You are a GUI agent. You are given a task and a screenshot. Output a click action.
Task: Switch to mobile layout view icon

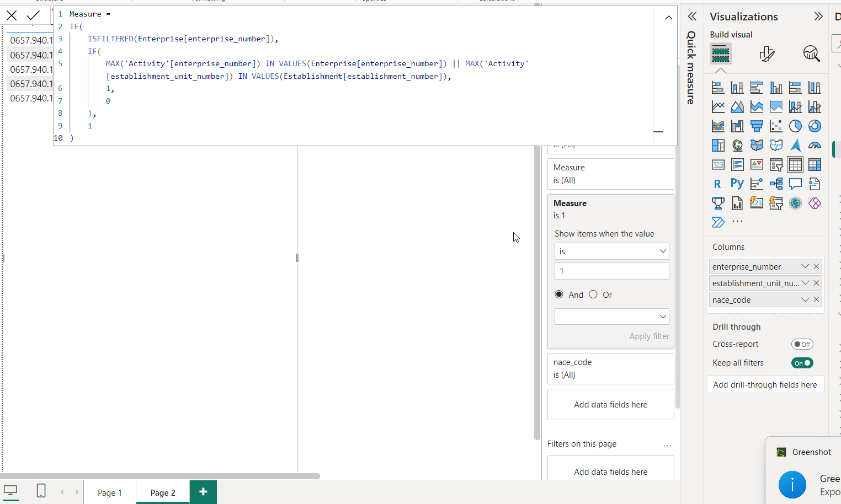click(41, 490)
